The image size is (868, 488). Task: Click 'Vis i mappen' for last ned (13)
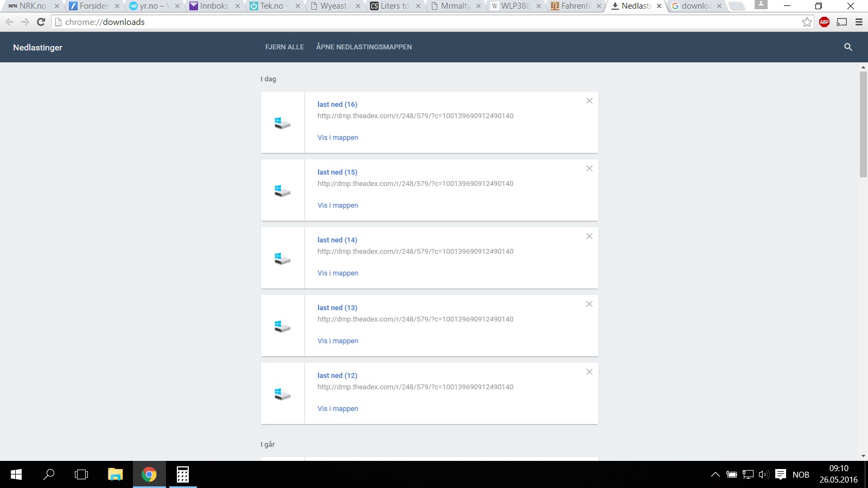[x=338, y=341]
